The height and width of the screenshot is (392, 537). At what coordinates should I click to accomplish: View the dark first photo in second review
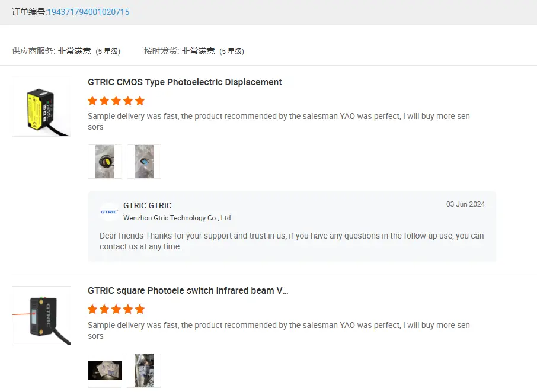[105, 371]
